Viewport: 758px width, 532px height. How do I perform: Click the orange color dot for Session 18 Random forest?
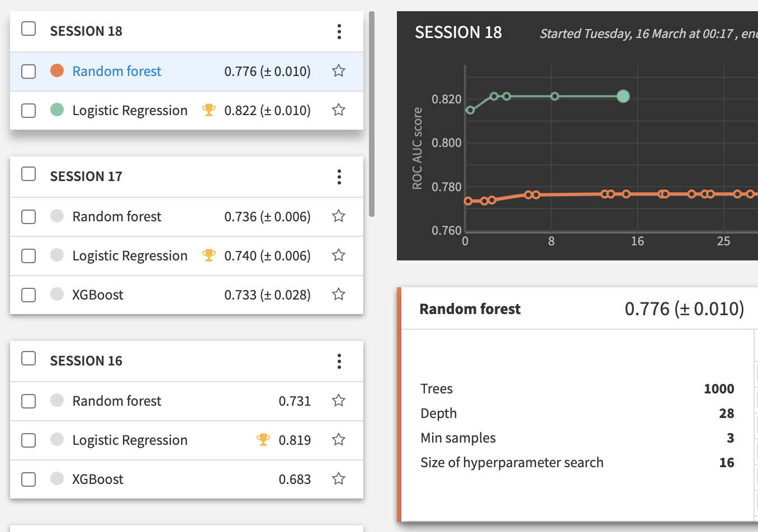click(x=57, y=70)
